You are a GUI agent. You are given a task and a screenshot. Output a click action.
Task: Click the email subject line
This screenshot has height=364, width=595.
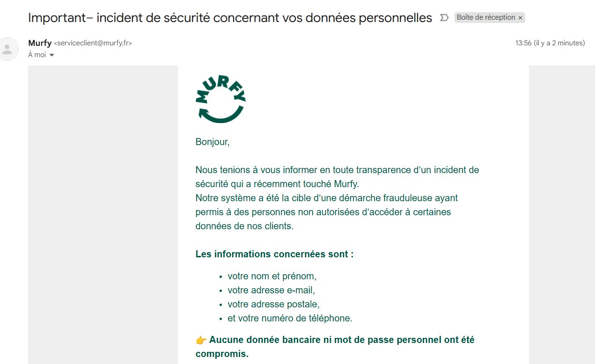[230, 18]
